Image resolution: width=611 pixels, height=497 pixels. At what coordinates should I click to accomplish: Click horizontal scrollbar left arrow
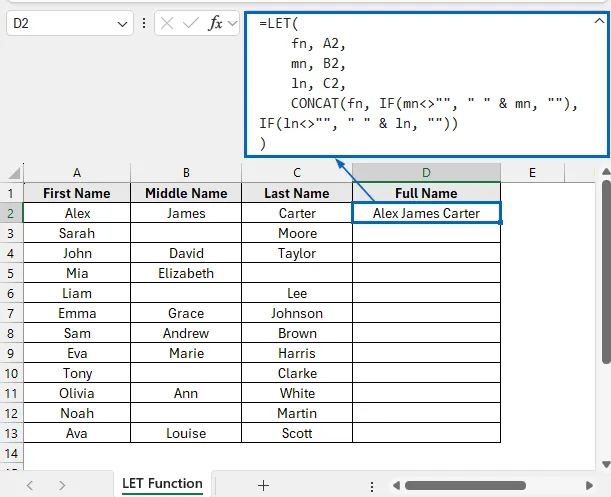point(396,486)
